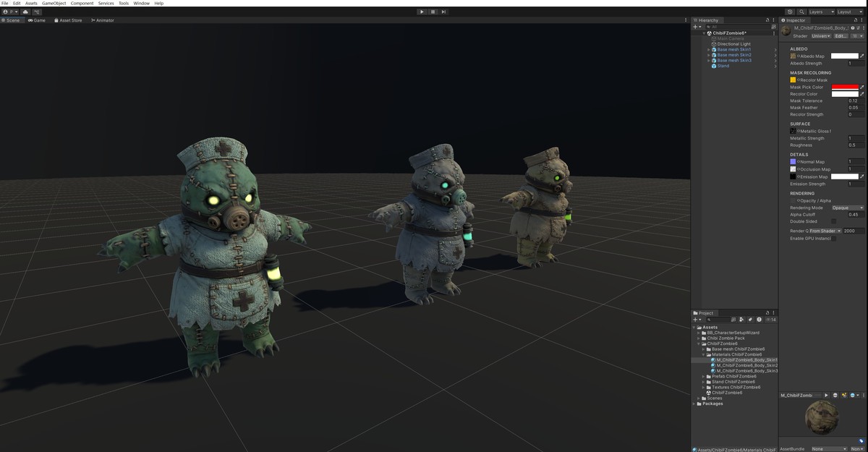Click the Albedo color eyedropper icon

[x=861, y=56]
